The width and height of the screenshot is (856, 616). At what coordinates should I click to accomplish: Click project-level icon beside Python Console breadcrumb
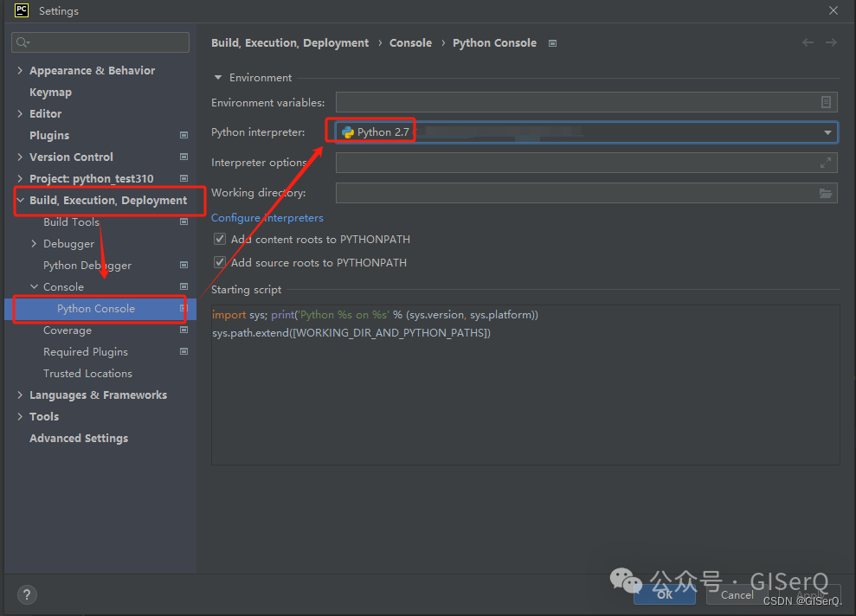(552, 43)
